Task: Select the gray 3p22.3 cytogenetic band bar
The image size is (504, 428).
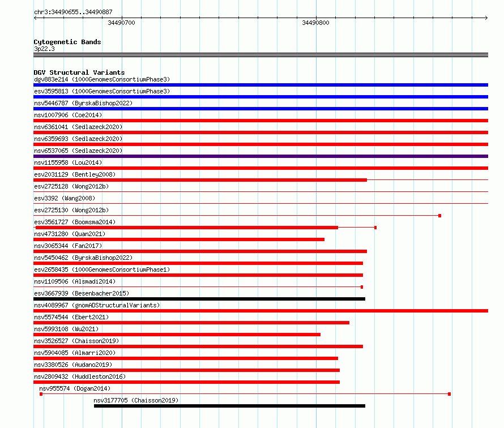Action: (x=260, y=55)
